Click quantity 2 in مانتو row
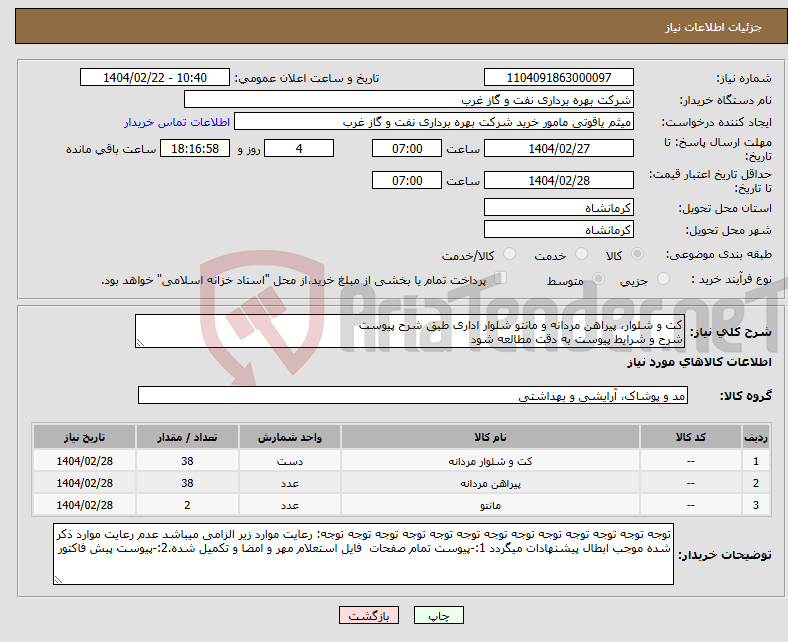Viewport: 788px width, 642px height. point(187,505)
